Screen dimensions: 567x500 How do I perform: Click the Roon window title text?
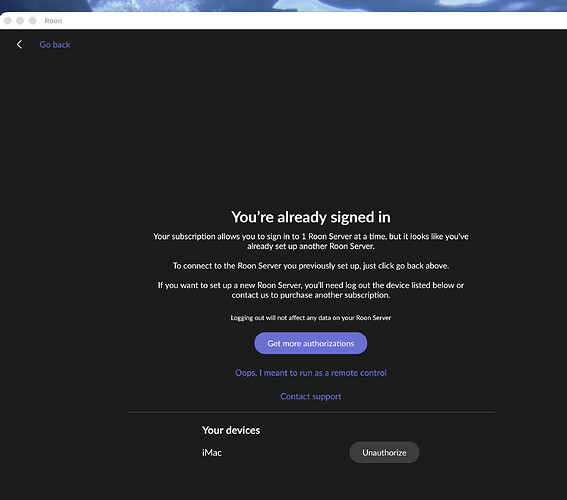[53, 21]
